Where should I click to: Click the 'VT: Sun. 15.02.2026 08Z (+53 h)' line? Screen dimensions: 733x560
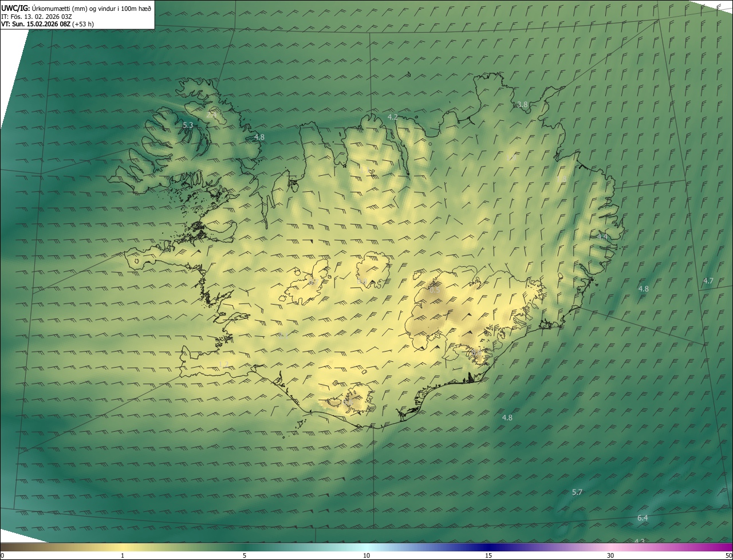(48, 24)
